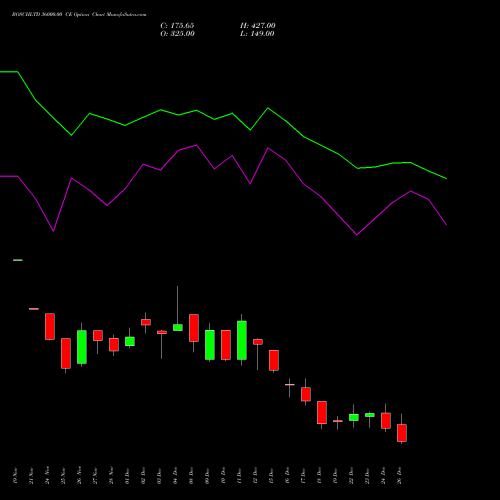Select the red candle for 10 Dec

coord(226,345)
